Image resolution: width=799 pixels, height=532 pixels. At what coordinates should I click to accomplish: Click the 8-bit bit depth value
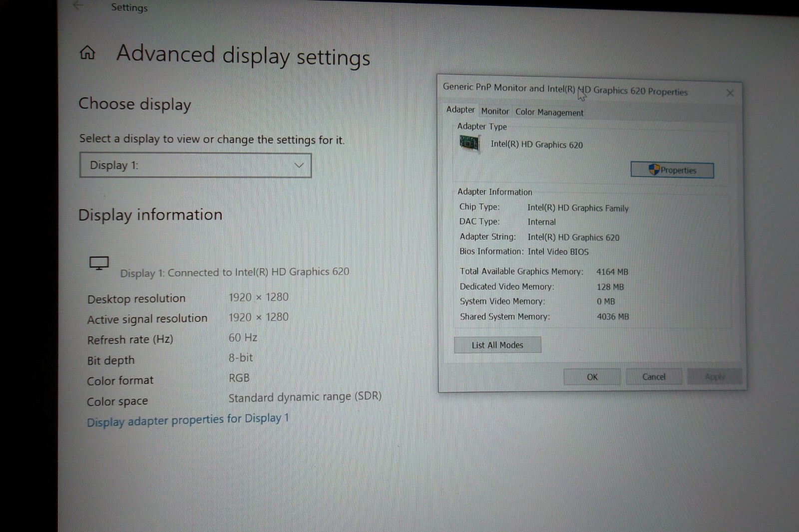241,357
